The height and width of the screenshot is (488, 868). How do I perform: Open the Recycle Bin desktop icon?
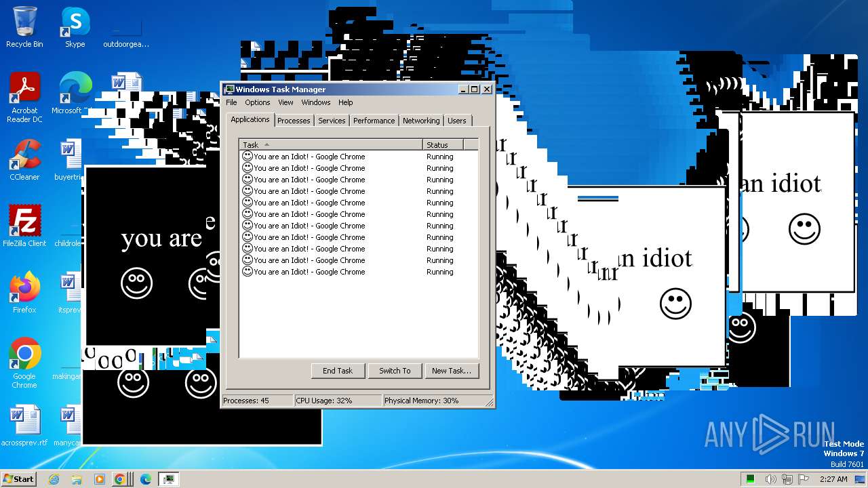click(x=24, y=27)
